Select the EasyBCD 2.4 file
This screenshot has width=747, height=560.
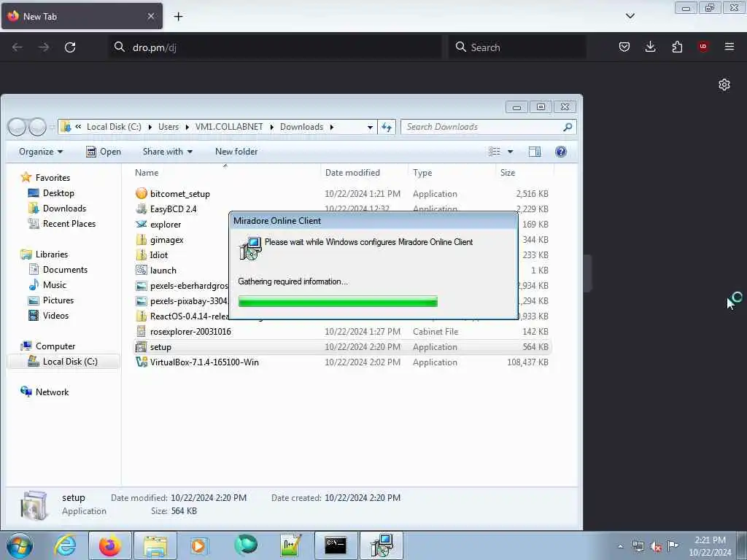click(x=173, y=209)
